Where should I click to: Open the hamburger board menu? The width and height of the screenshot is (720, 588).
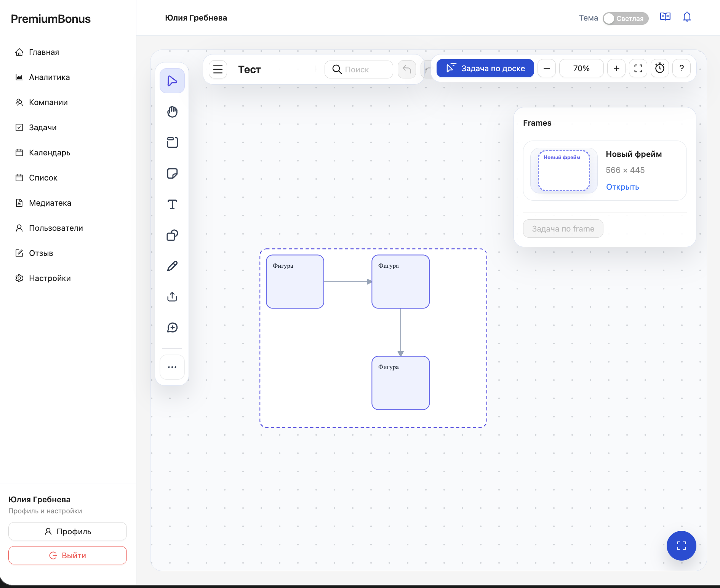pyautogui.click(x=218, y=69)
